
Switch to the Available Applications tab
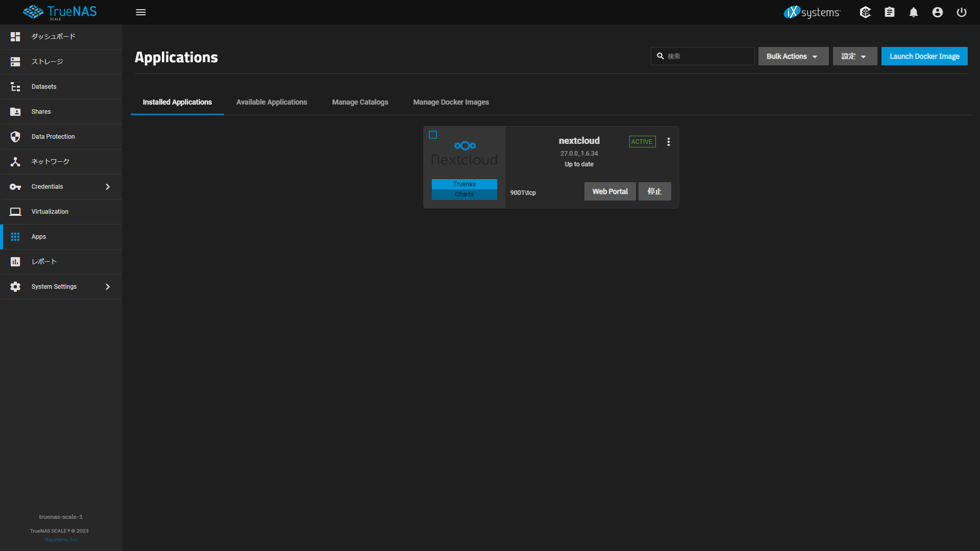point(272,102)
